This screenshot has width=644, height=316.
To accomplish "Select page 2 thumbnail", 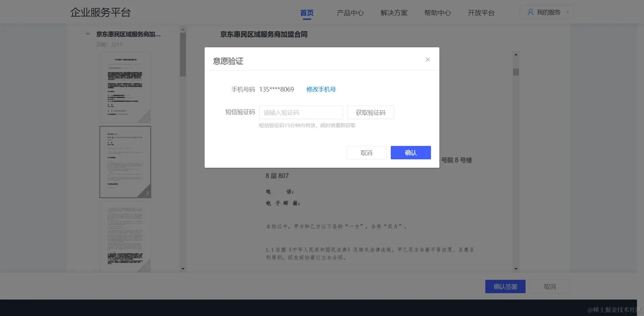I will (125, 162).
